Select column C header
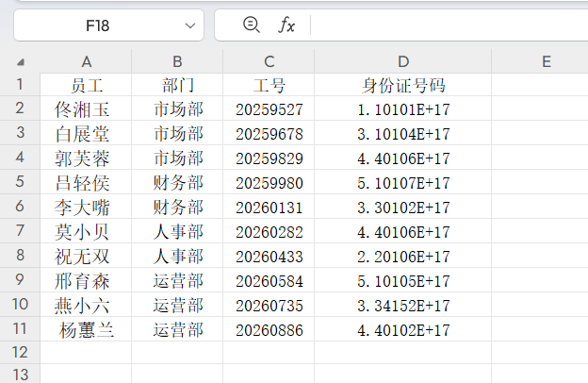 pyautogui.click(x=269, y=61)
